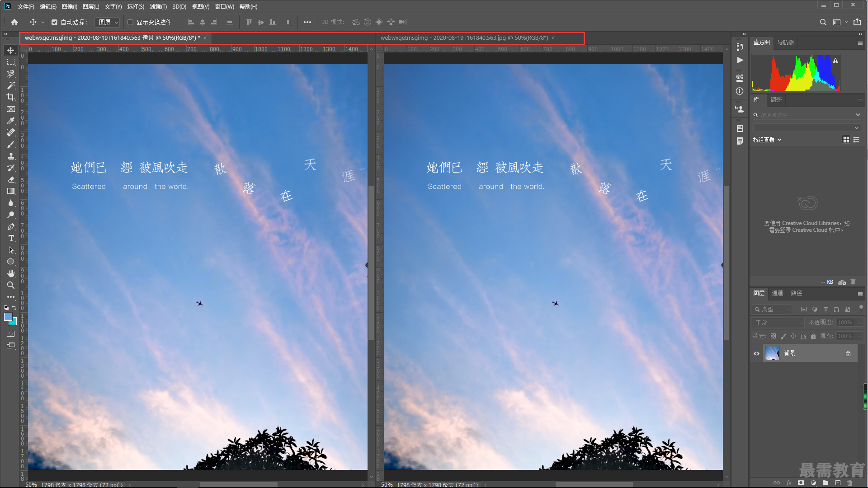Open the edit toolbar three-dots in toolbox
868x488 pixels.
[x=11, y=297]
